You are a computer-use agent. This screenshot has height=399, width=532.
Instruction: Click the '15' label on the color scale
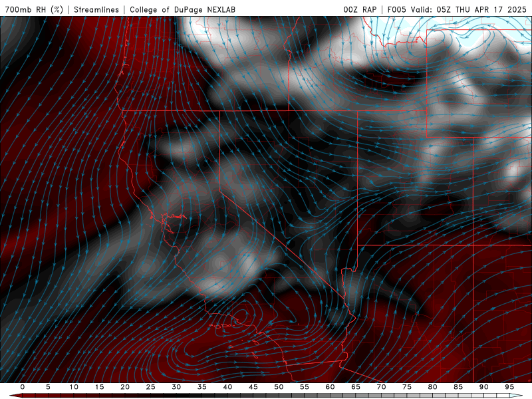(99, 387)
